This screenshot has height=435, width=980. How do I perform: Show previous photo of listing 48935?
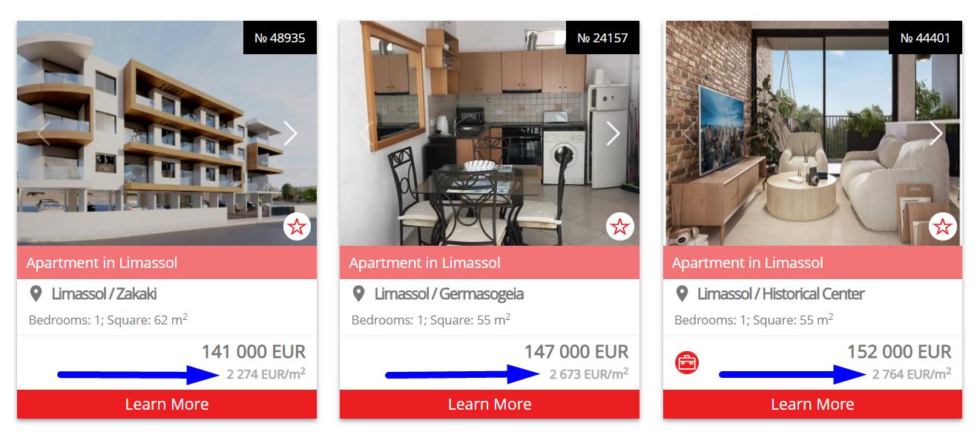(43, 134)
